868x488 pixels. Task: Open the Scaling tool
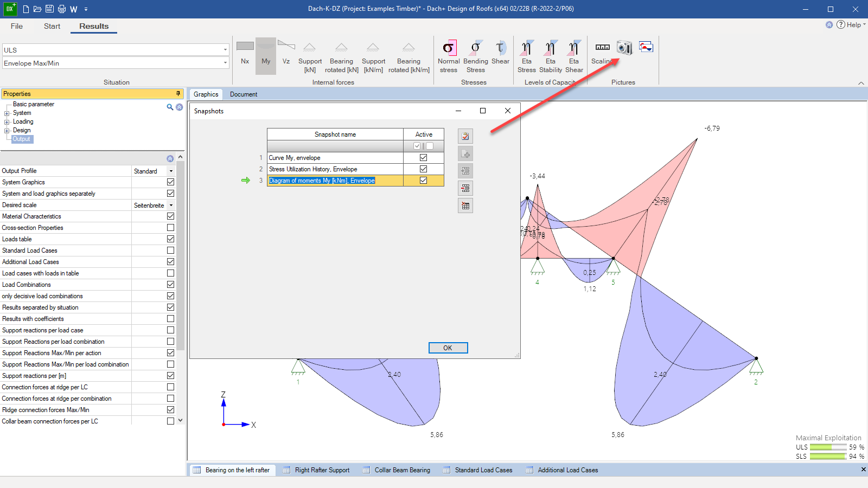click(602, 52)
